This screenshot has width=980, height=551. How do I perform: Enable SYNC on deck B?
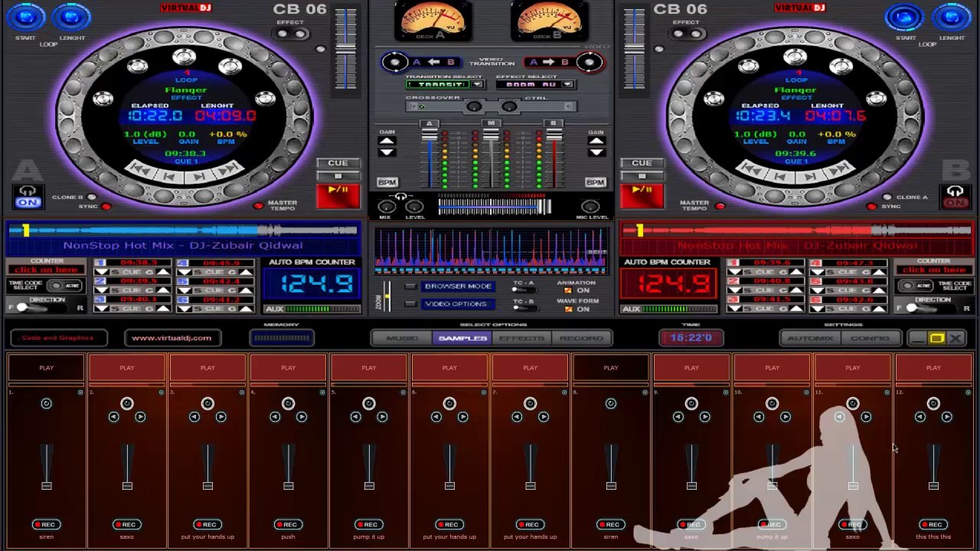[x=872, y=207]
